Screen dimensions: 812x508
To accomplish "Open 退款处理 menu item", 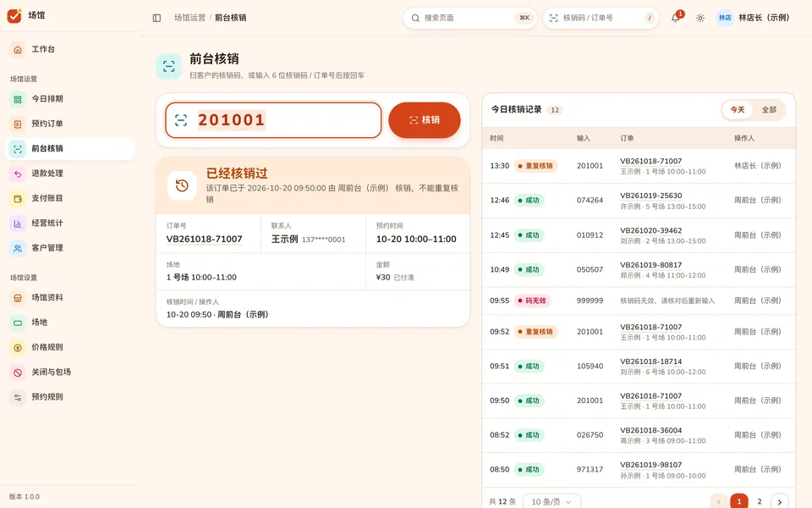I will pos(70,174).
